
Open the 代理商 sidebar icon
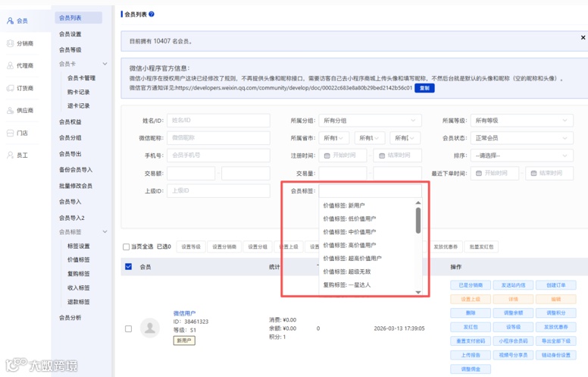10,65
